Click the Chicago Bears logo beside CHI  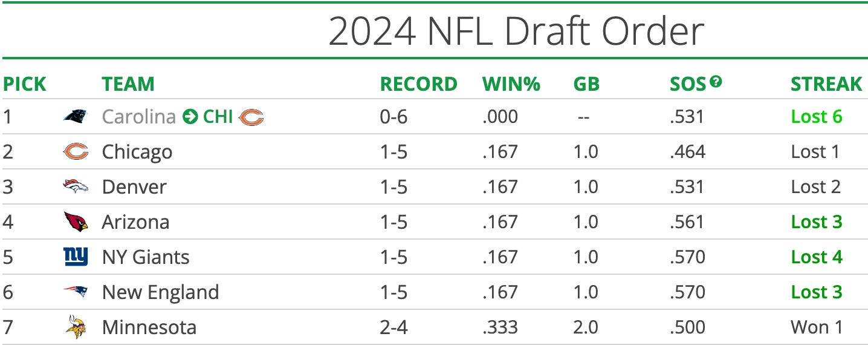coord(251,117)
